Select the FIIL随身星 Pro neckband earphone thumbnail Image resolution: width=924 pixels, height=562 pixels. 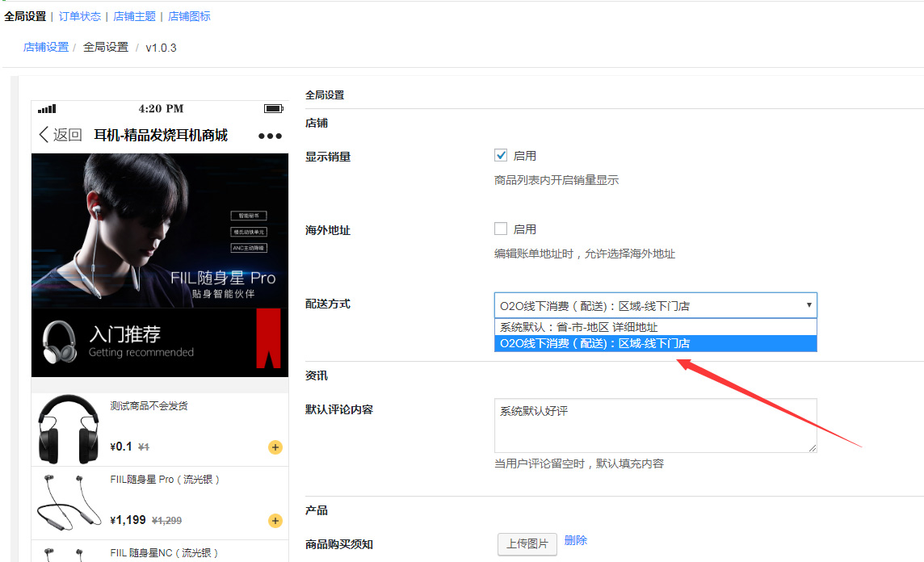[69, 502]
